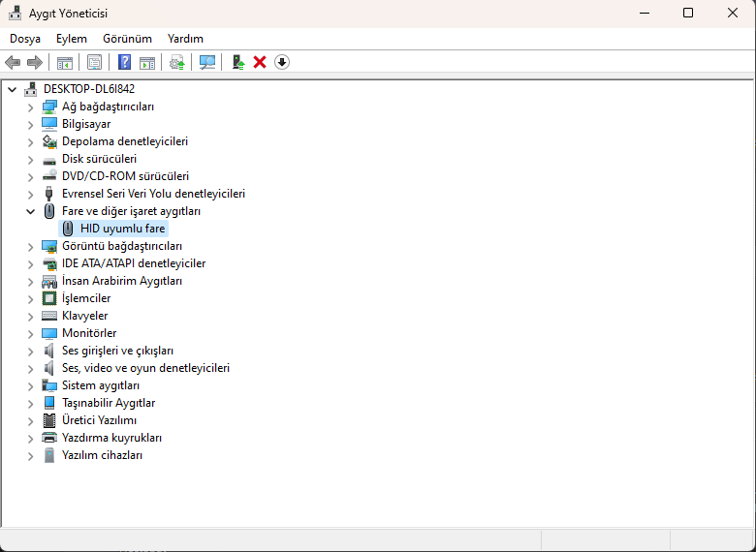
Task: Open the Yardım menu
Action: click(185, 39)
